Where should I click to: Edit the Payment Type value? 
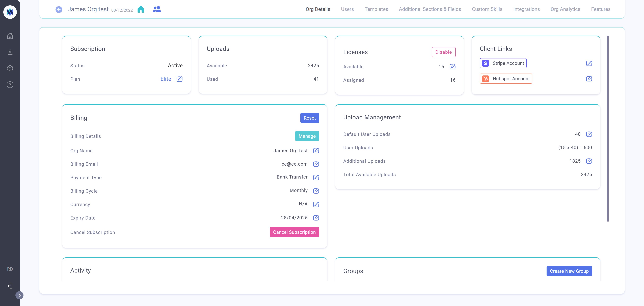tap(316, 178)
